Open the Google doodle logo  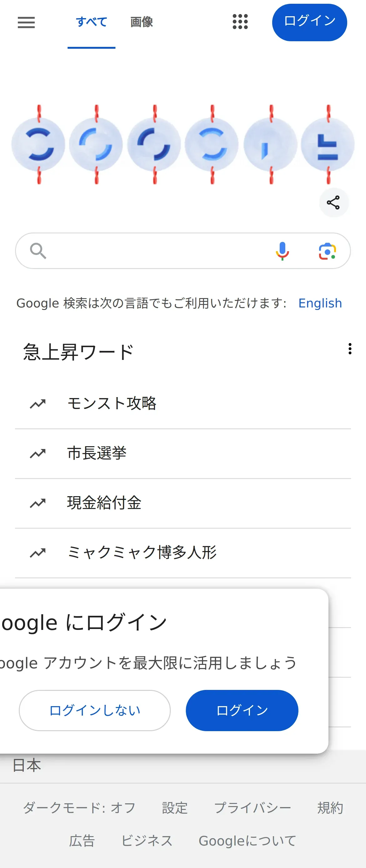pyautogui.click(x=183, y=145)
